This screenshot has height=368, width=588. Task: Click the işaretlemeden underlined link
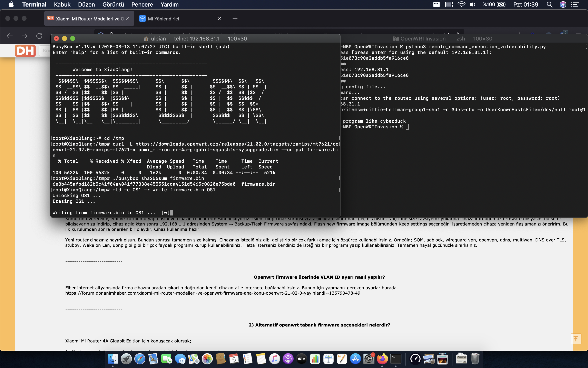point(467,224)
